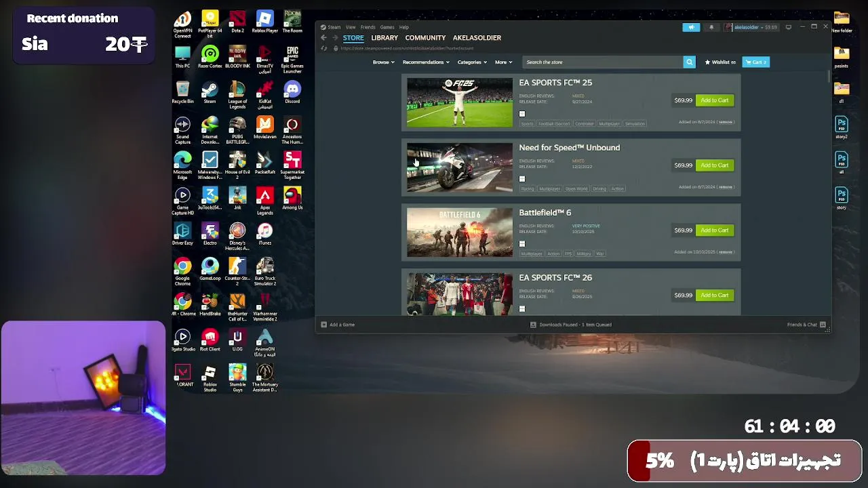
Task: Open Google Chrome desktop shortcut
Action: 182,271
